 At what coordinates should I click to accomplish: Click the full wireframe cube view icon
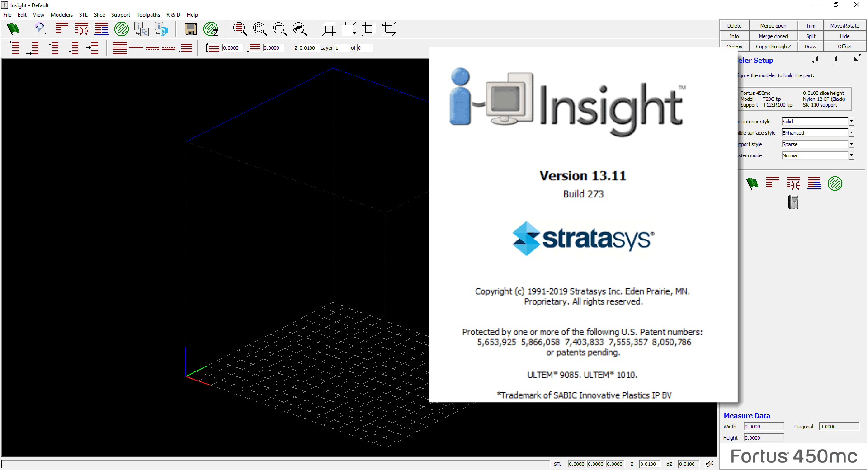coord(389,29)
